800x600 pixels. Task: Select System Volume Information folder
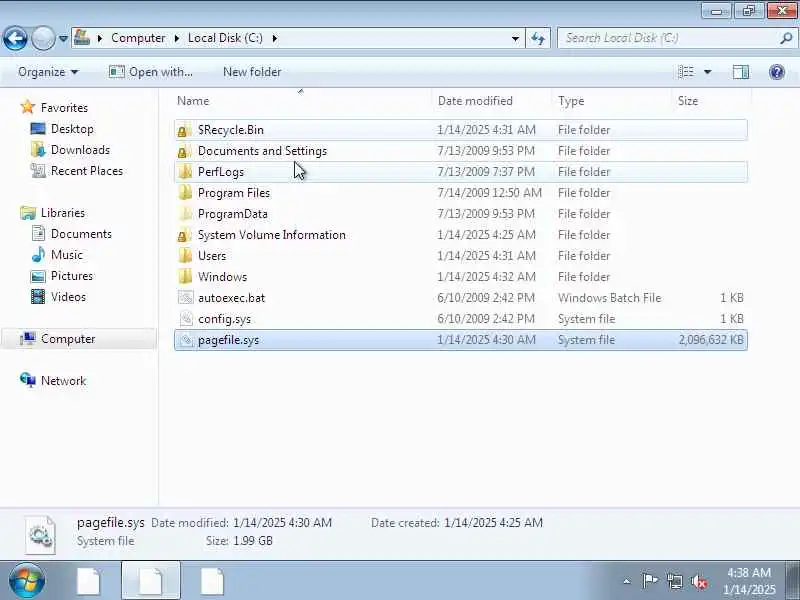pyautogui.click(x=271, y=235)
